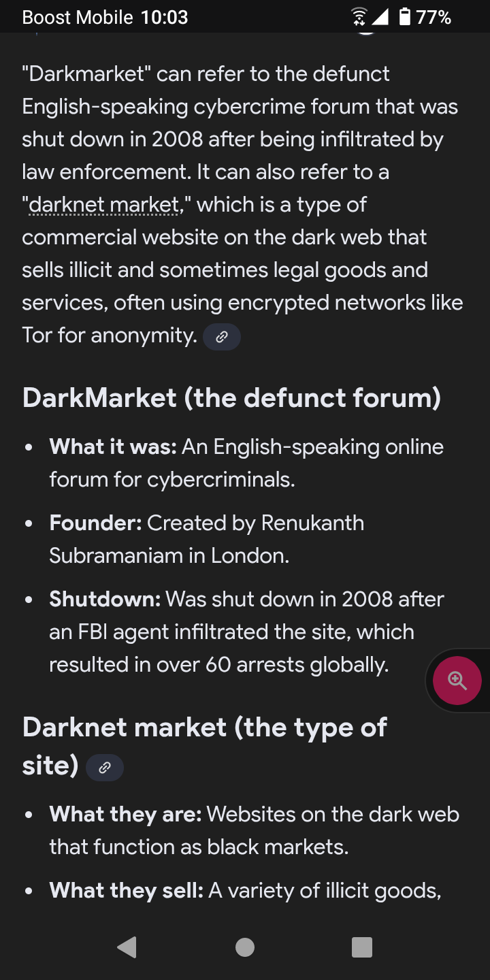Tap the Wi-Fi status icon
The height and width of the screenshot is (980, 490).
tap(359, 17)
